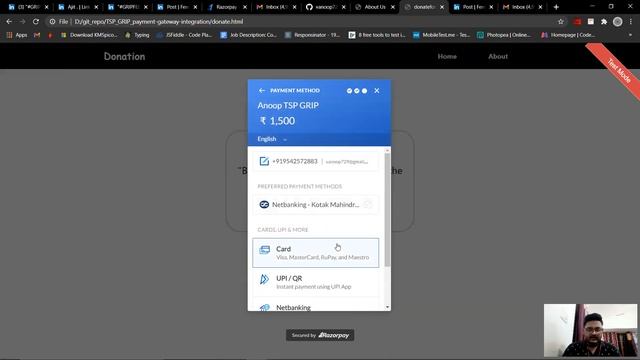This screenshot has height=360, width=640.
Task: Click the red extension icon in toolbar
Action: [x=577, y=22]
